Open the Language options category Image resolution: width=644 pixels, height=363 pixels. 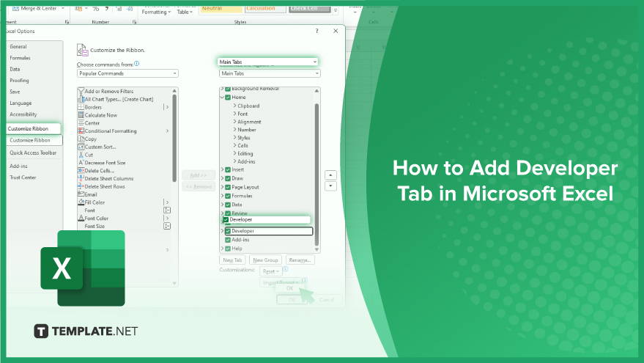pyautogui.click(x=21, y=103)
